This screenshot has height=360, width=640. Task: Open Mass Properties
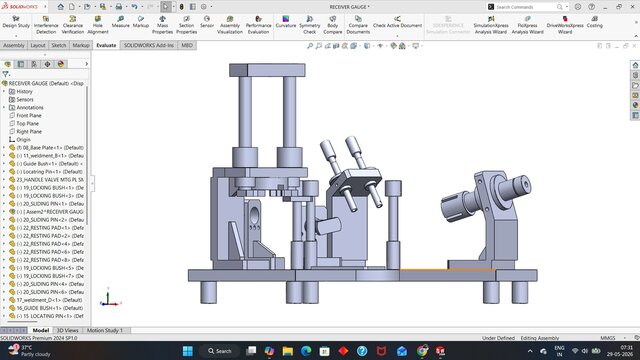pyautogui.click(x=162, y=25)
